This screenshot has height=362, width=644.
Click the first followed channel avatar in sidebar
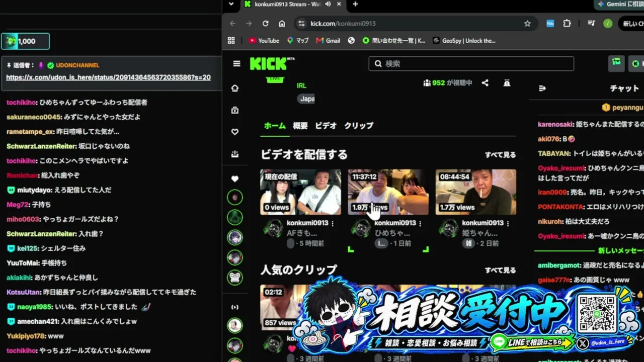[235, 197]
